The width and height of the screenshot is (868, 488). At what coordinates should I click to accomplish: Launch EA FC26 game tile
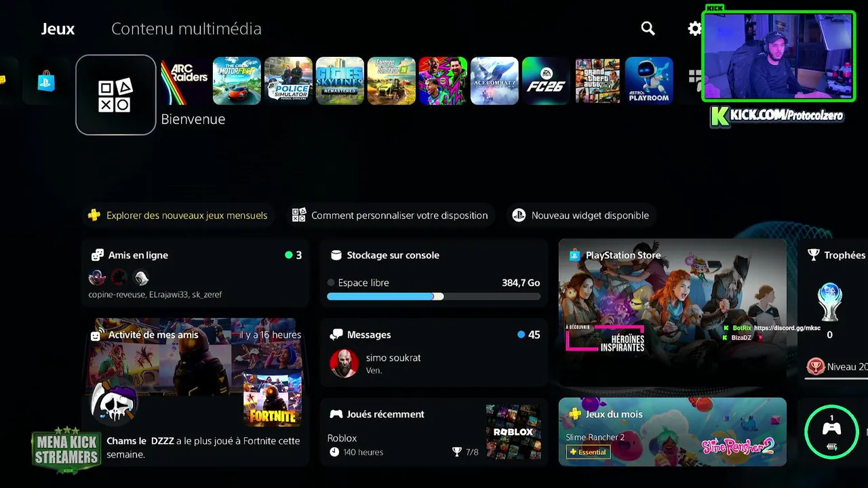click(546, 81)
